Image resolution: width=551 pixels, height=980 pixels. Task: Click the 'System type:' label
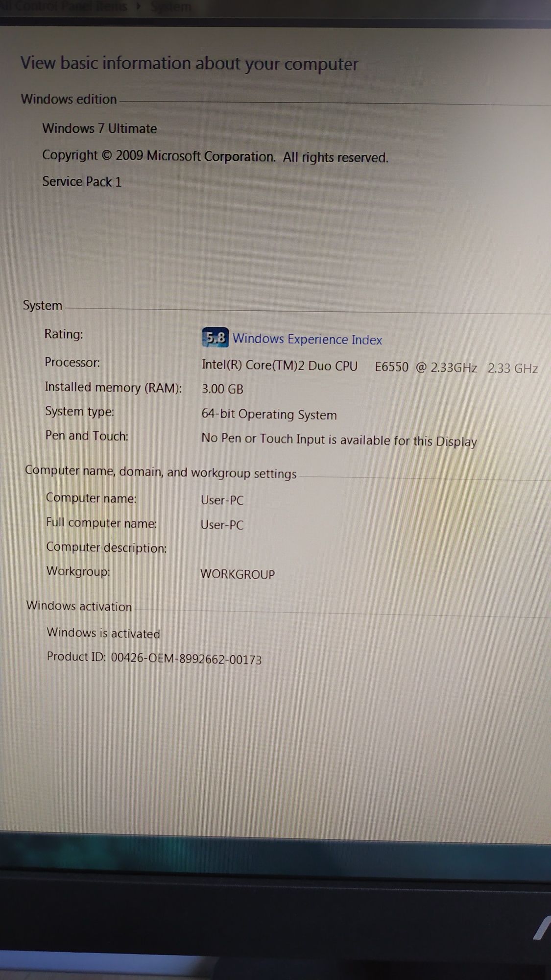pyautogui.click(x=79, y=412)
